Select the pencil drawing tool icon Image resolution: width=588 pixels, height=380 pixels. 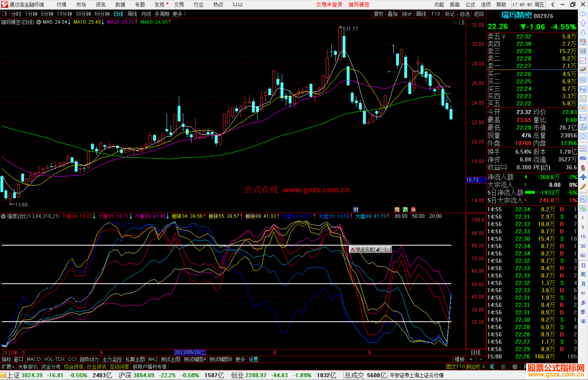(583, 187)
